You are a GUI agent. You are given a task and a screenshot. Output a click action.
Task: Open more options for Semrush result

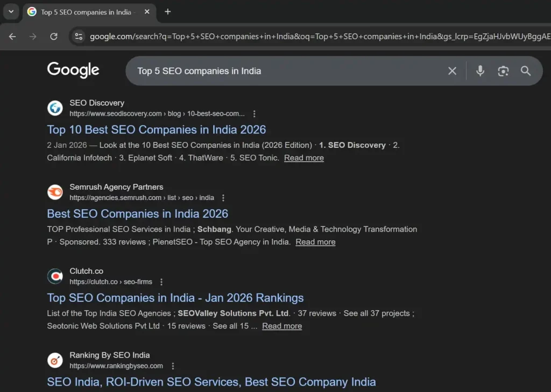(x=223, y=198)
